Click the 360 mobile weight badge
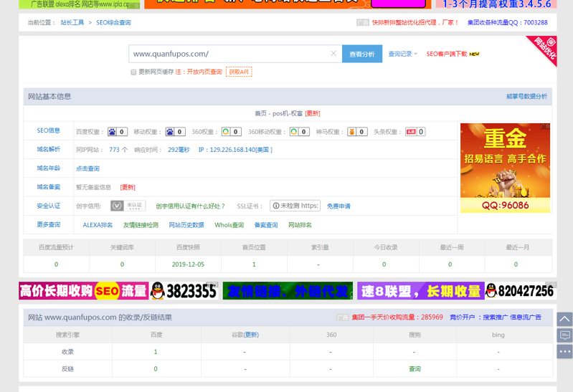This screenshot has height=392, width=573. tap(300, 132)
